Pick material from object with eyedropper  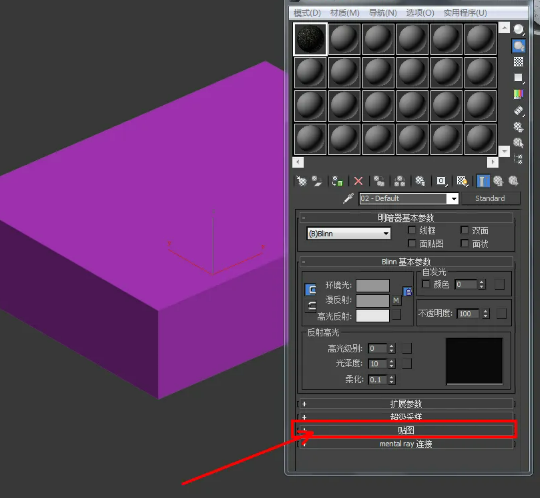click(x=349, y=198)
